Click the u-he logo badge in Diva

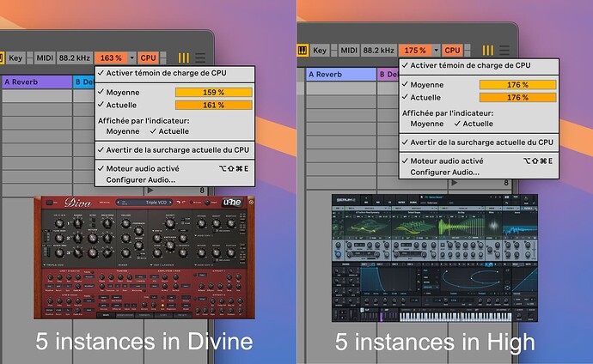[x=232, y=203]
